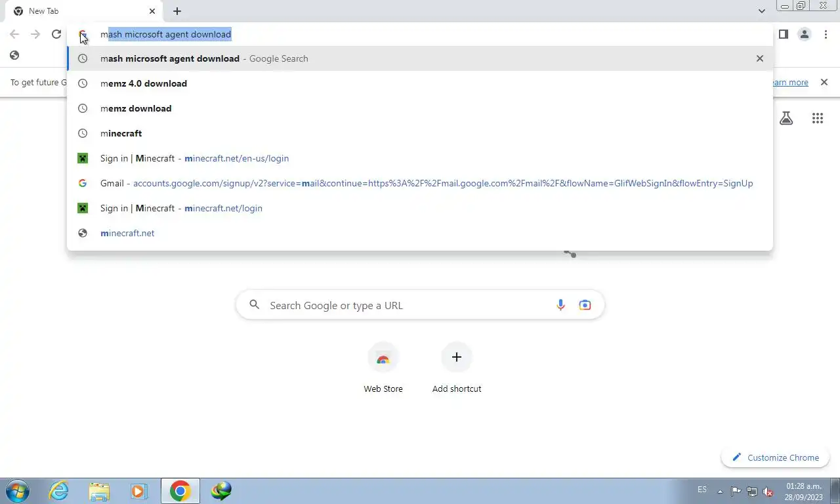
Task: Open the Search Labs flask icon
Action: (786, 118)
